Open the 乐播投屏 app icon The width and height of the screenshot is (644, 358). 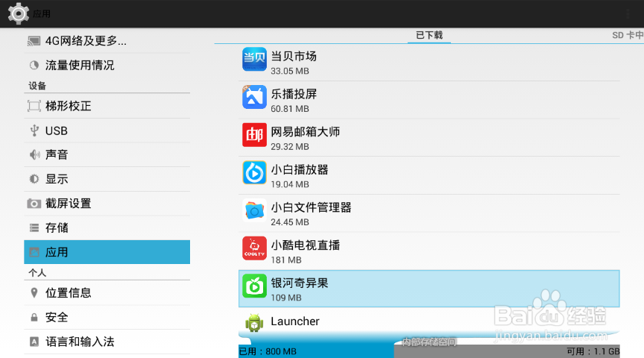[254, 97]
